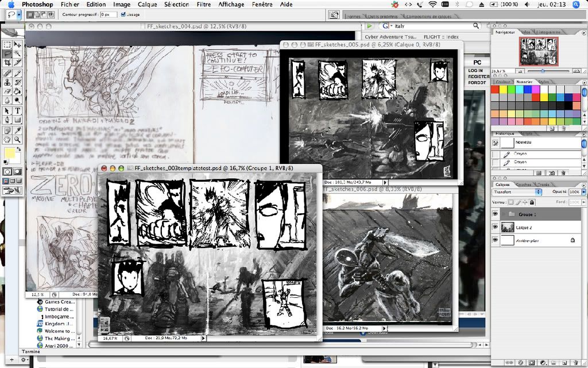
Task: Select the Pen tool
Action: (x=7, y=120)
